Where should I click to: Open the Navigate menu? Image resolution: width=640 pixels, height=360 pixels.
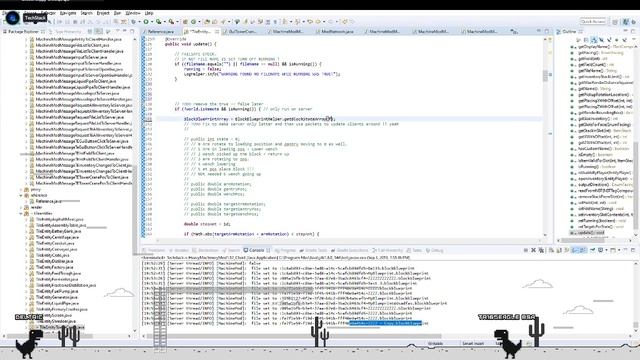[x=68, y=13]
